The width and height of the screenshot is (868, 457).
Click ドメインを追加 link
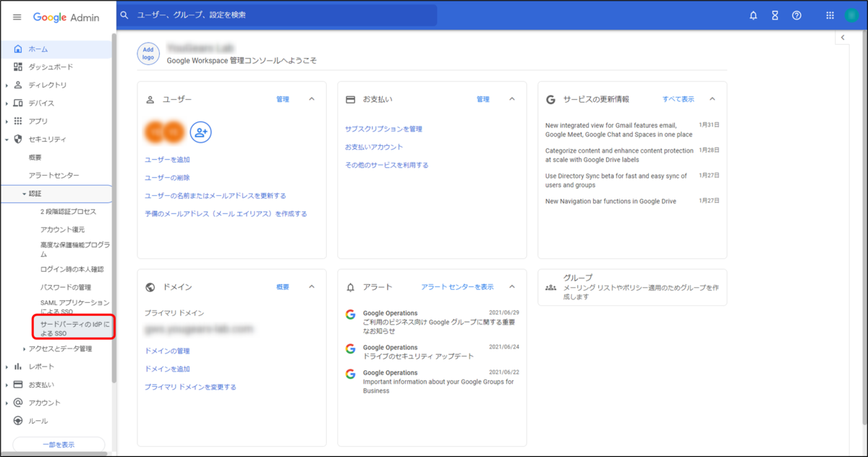click(x=167, y=369)
